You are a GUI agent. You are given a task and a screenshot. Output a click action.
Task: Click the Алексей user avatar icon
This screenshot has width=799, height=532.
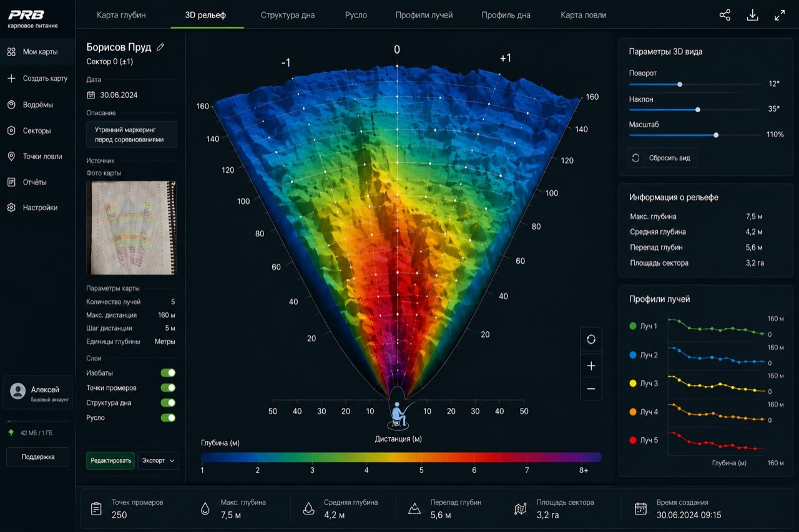[18, 391]
